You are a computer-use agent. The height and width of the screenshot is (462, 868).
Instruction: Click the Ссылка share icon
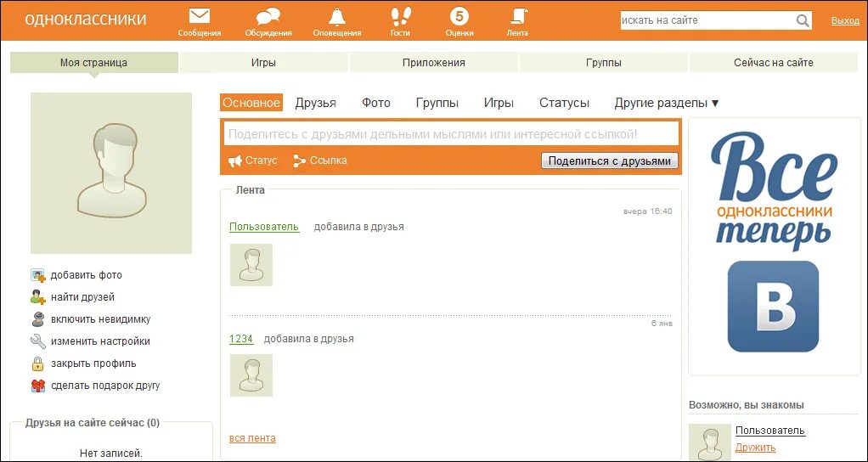300,161
